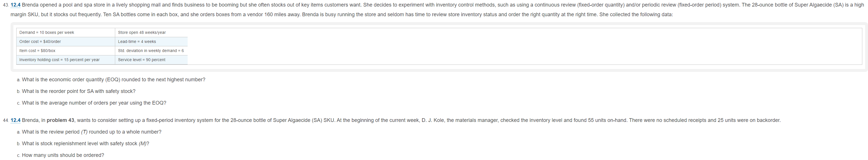
Task: Click problem number 44 label
Action: [6, 120]
